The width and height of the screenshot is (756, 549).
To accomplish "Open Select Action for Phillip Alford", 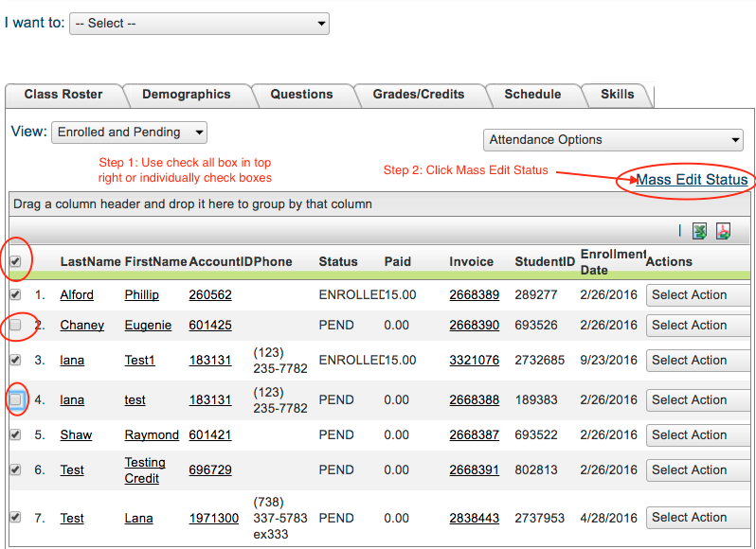I will pyautogui.click(x=698, y=295).
